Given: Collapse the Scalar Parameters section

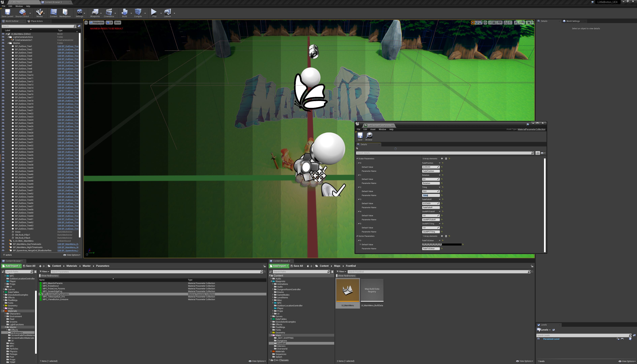Looking at the screenshot, I should 357,159.
